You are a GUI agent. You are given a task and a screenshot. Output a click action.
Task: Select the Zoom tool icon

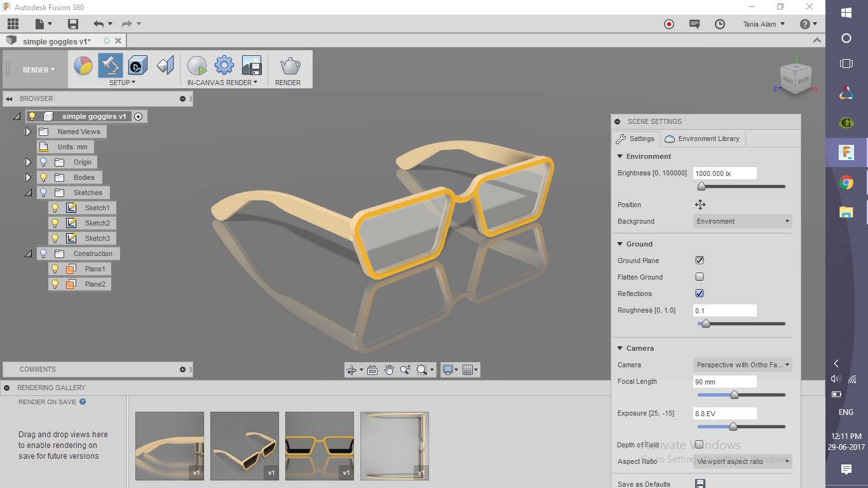405,370
